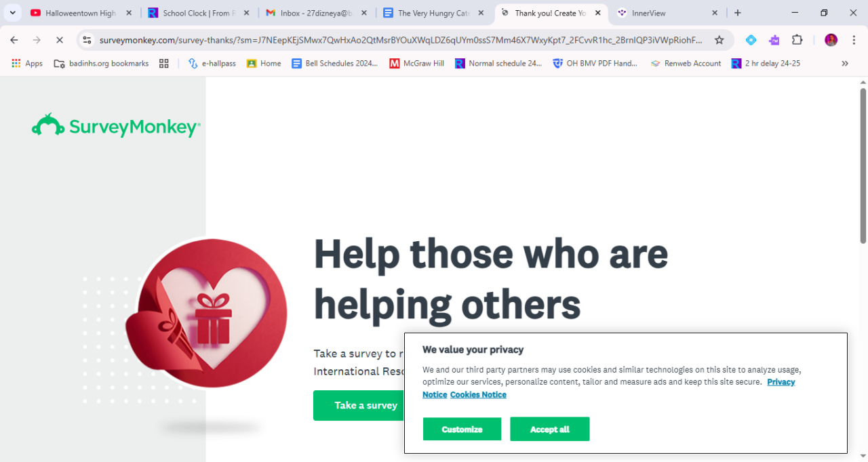Click the Chrome profile avatar
Image resolution: width=868 pixels, height=462 pixels.
tap(831, 40)
